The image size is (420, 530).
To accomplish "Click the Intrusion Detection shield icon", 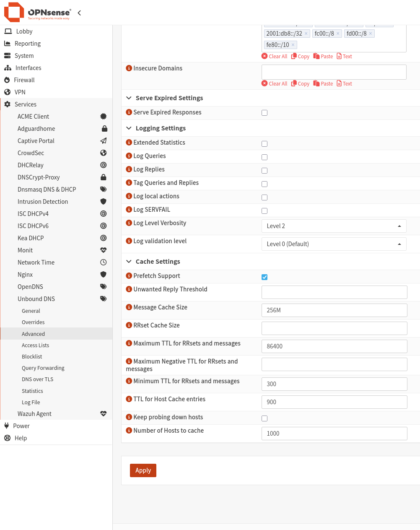I will coord(104,202).
